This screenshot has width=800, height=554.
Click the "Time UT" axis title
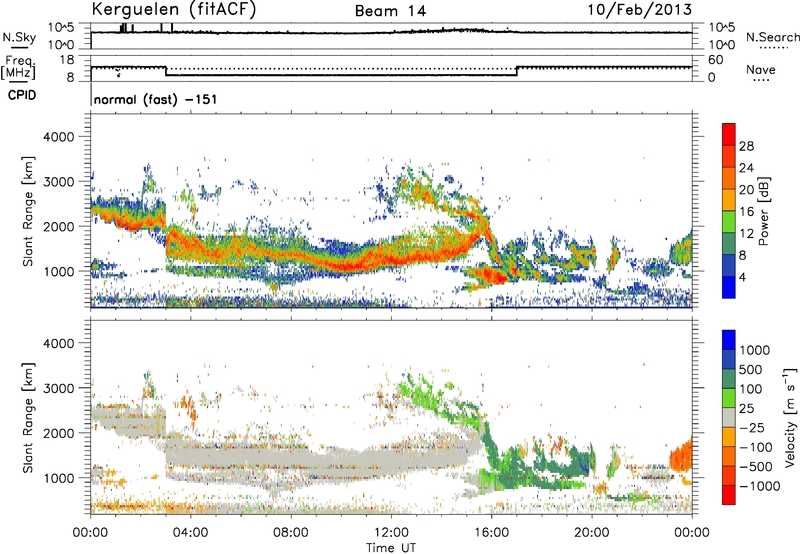[x=391, y=547]
